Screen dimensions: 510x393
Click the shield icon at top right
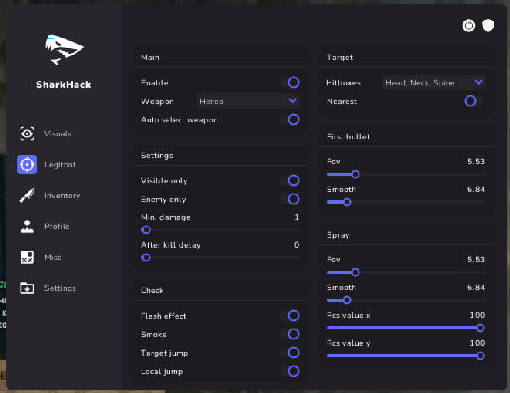(488, 25)
